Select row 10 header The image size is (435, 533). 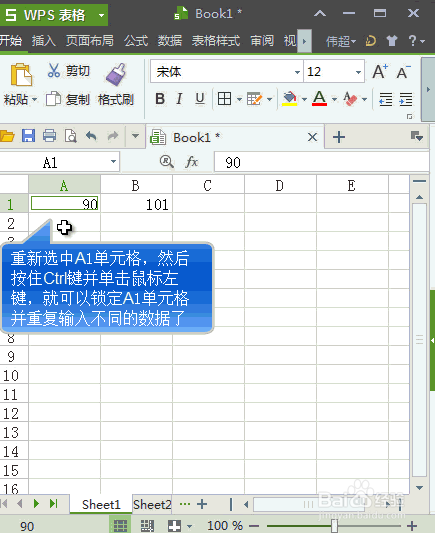pyautogui.click(x=14, y=375)
